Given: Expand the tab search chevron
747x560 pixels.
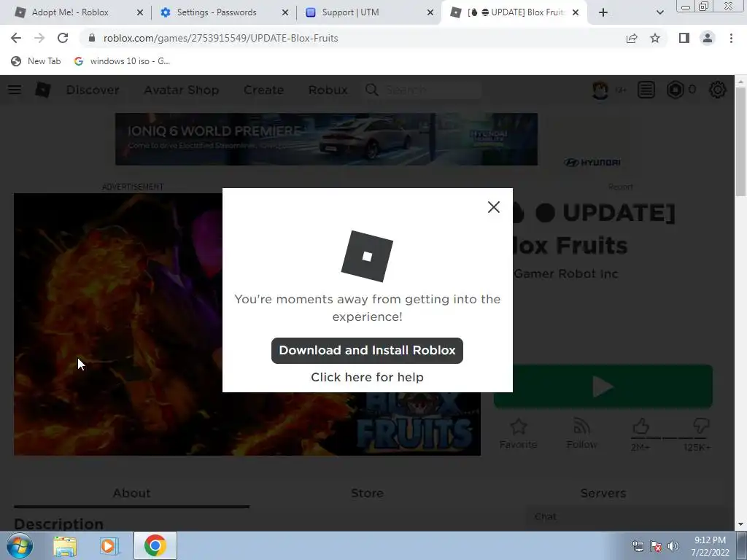Looking at the screenshot, I should (x=659, y=12).
